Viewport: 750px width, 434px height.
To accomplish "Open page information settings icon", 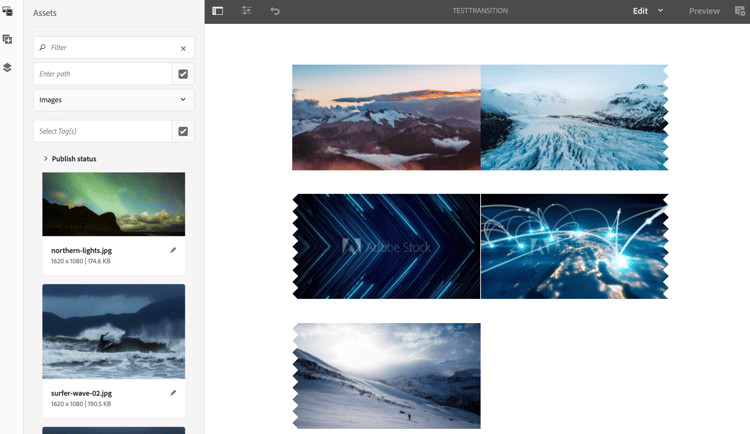I will point(246,10).
